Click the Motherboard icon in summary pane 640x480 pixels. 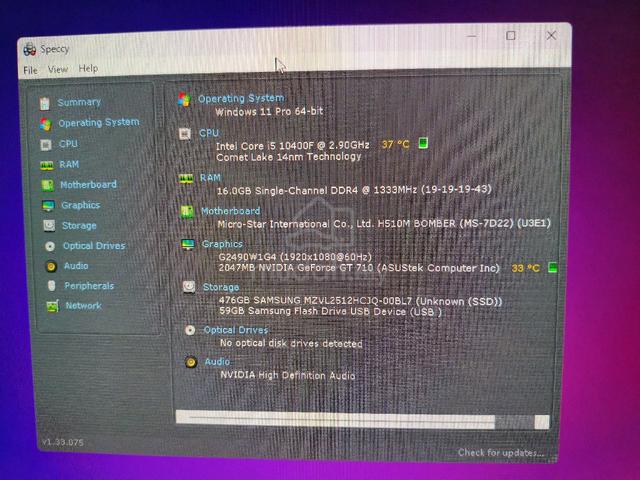(187, 212)
